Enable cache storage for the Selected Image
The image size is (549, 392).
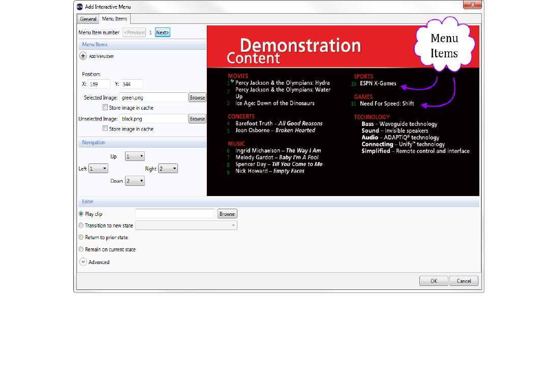(105, 107)
